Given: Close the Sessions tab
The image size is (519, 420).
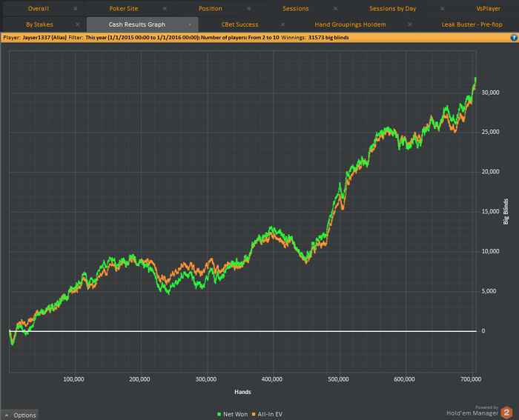Looking at the screenshot, I should (x=336, y=9).
